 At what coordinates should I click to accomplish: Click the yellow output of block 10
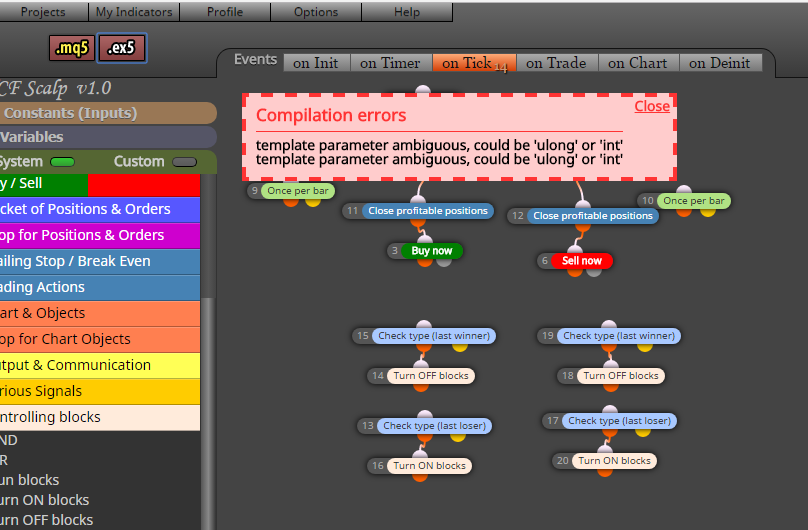pyautogui.click(x=708, y=212)
